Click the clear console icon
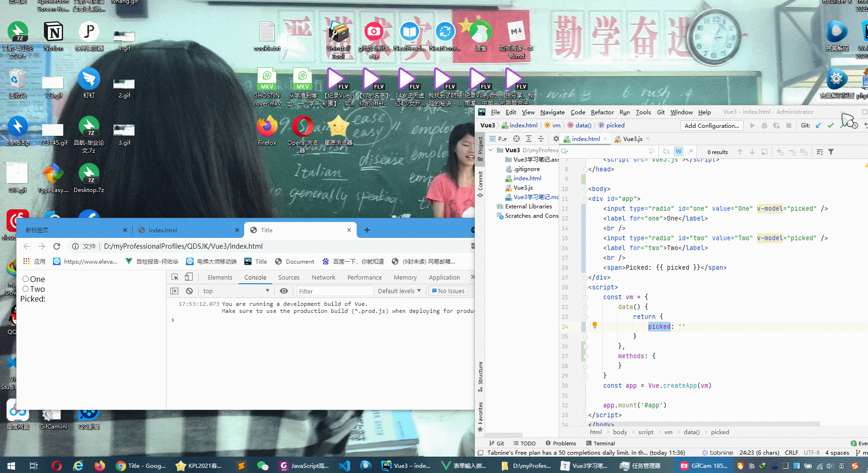The image size is (868, 473). point(189,291)
